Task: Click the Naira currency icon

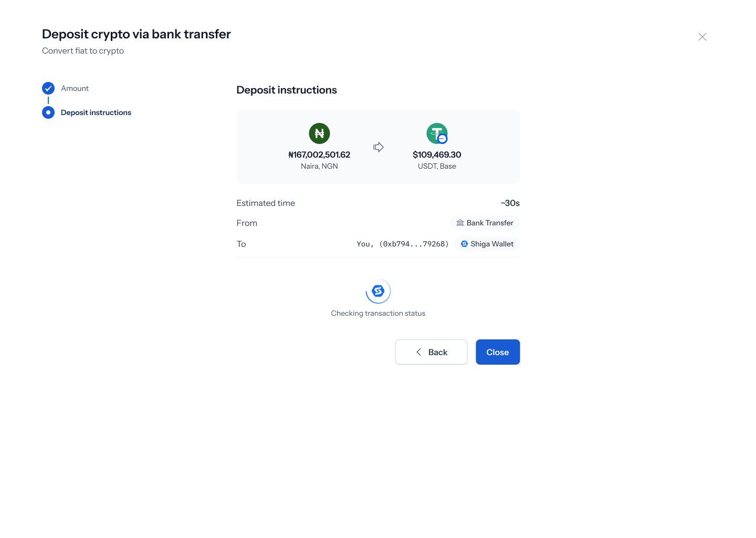Action: pos(319,133)
